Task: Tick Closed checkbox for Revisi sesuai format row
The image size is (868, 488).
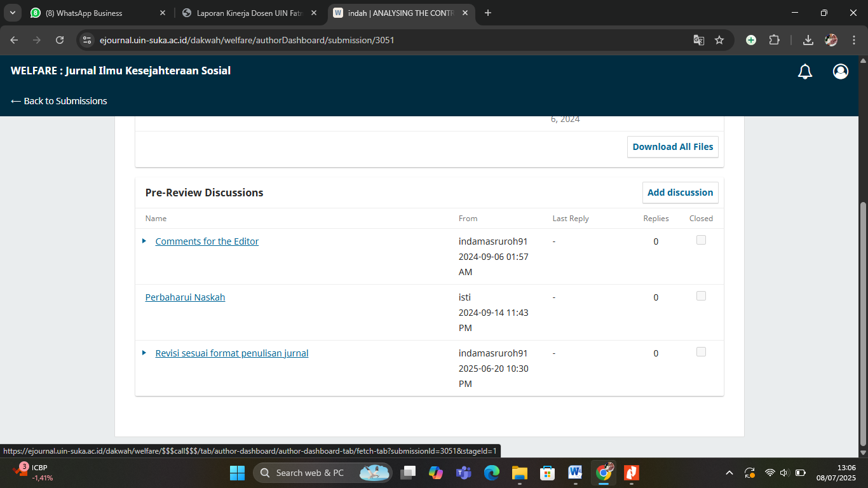Action: [701, 352]
